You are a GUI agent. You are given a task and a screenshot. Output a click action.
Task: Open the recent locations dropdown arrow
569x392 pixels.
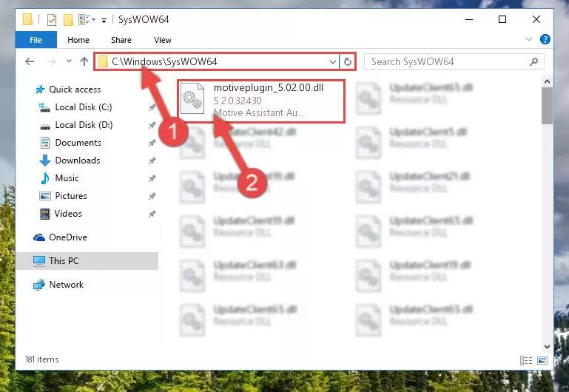(x=69, y=61)
